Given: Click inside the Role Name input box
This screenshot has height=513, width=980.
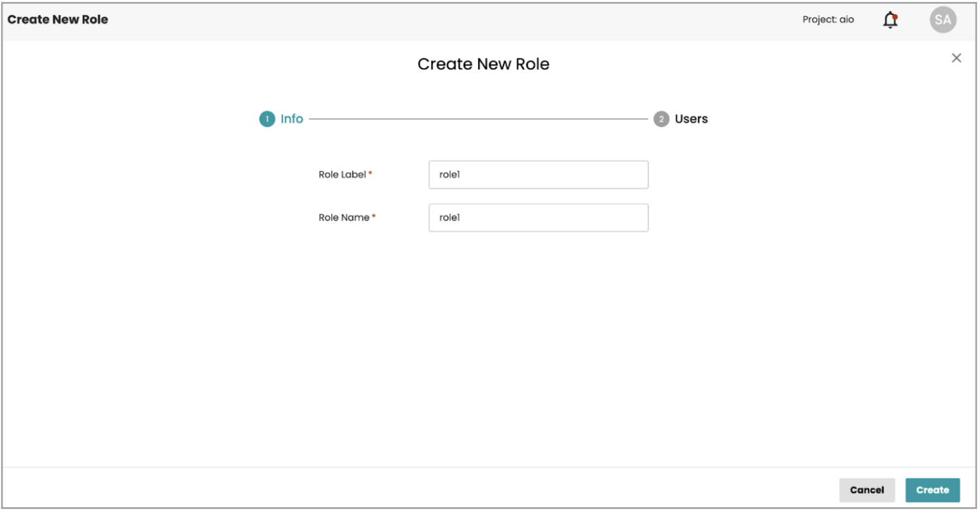Looking at the screenshot, I should (538, 217).
